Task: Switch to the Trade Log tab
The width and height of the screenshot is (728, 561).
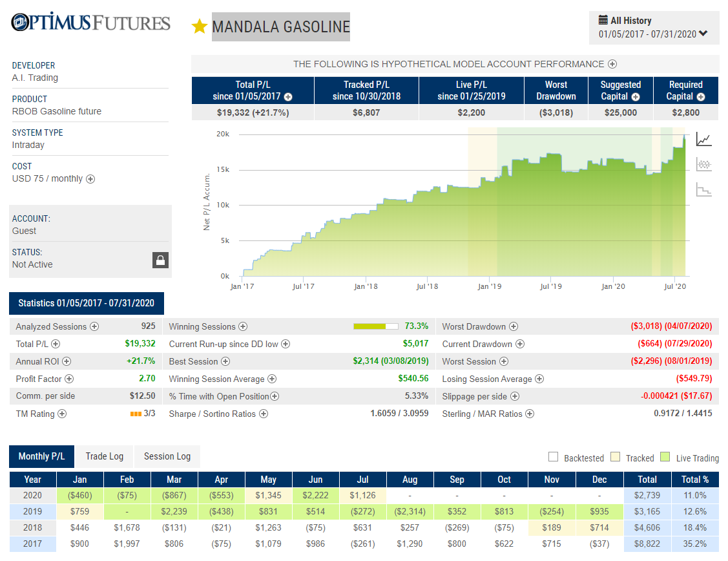Action: click(105, 456)
